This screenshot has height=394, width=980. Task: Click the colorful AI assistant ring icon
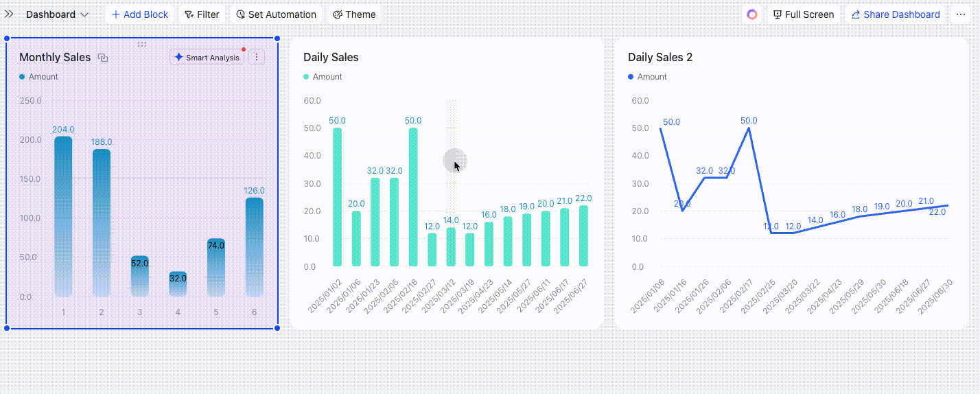(752, 14)
